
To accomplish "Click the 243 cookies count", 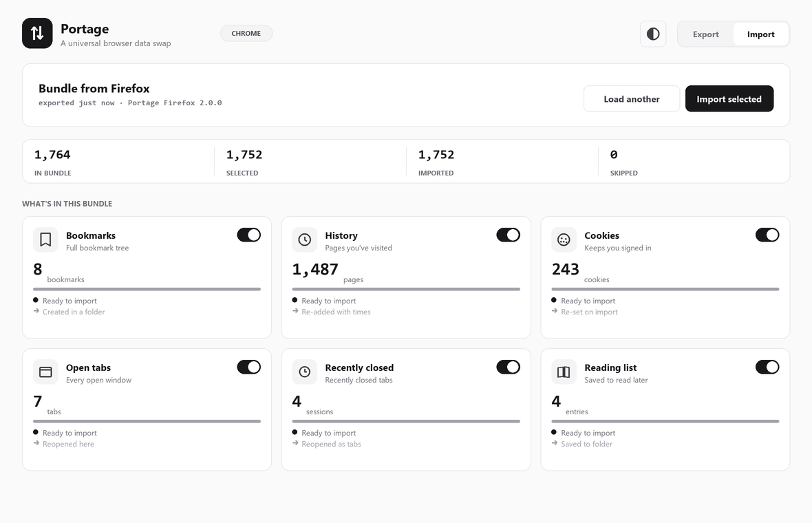I will [566, 269].
